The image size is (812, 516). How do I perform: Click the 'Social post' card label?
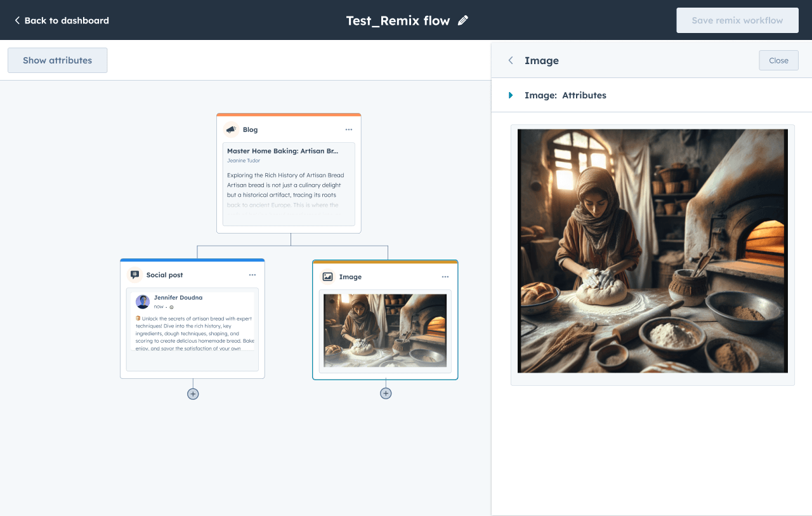click(x=165, y=275)
